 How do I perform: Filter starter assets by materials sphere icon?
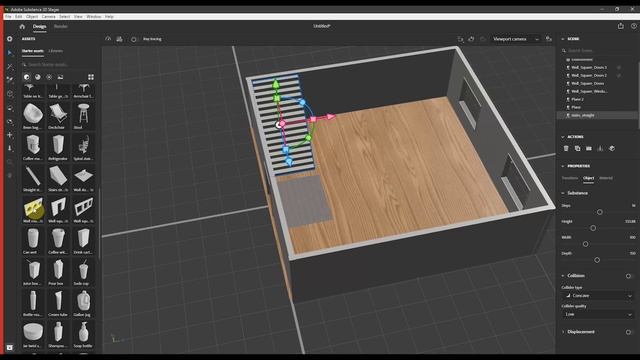coord(38,77)
